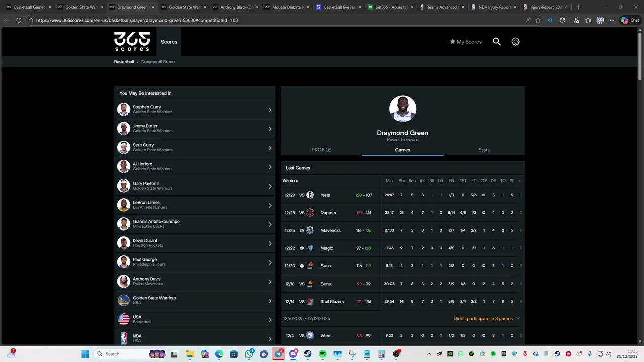644x362 pixels.
Task: Click the Mavericks team logo
Action: click(x=310, y=230)
